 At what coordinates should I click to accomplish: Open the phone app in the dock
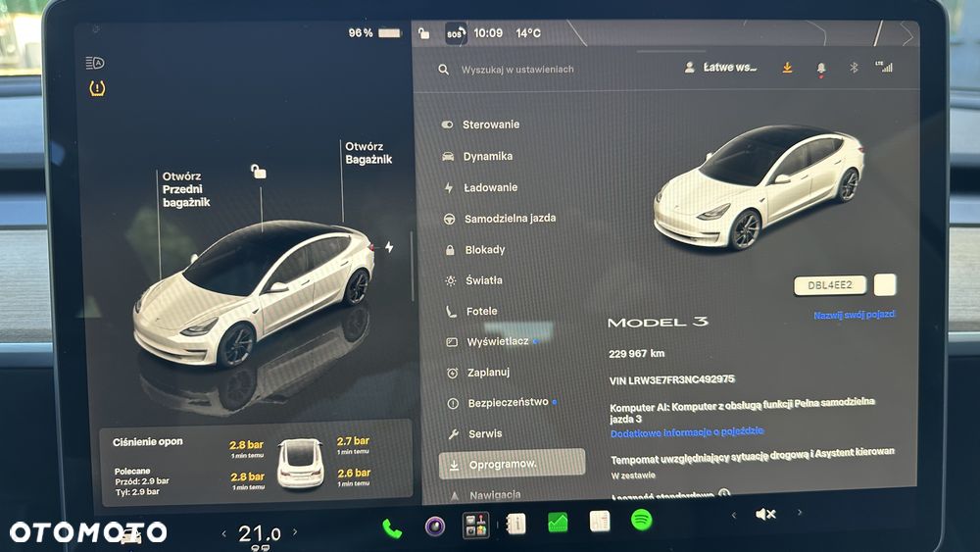pos(391,528)
